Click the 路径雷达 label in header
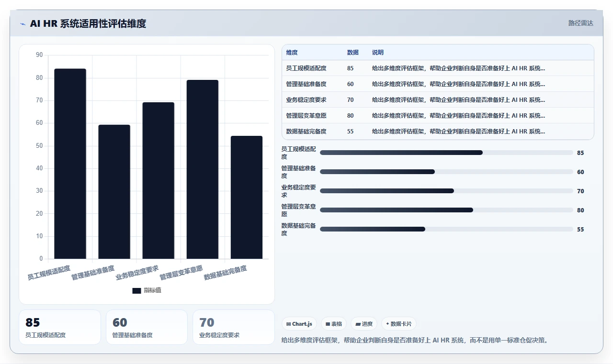The height and width of the screenshot is (364, 613). 580,23
